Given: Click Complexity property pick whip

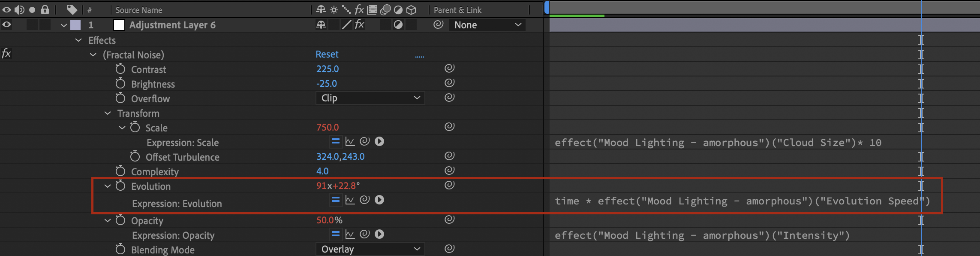Looking at the screenshot, I should [x=449, y=171].
